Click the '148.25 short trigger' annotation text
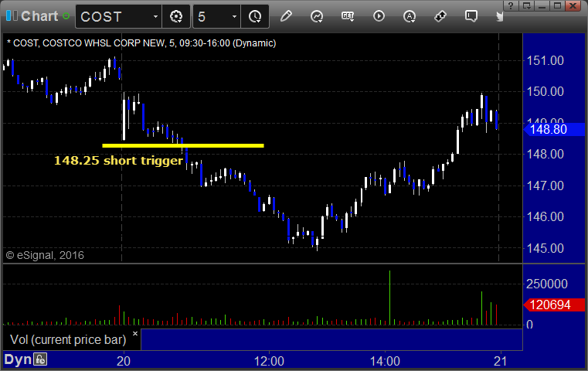The width and height of the screenshot is (588, 371). [x=118, y=161]
